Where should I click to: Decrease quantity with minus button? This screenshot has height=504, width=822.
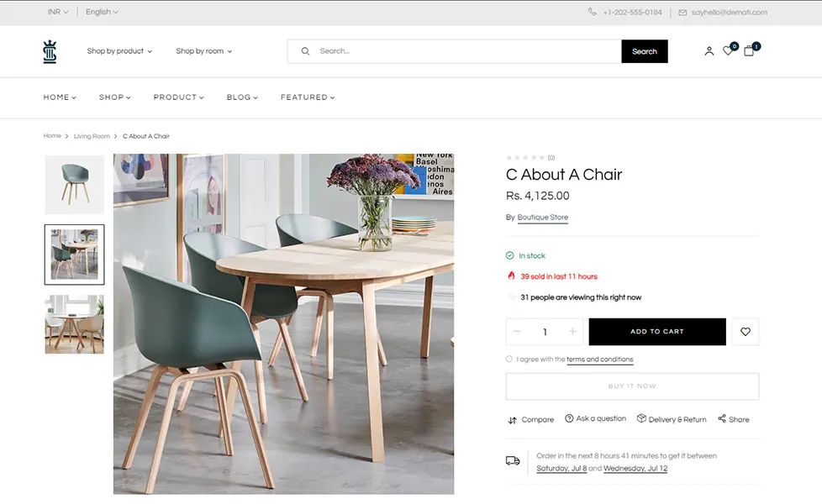(517, 331)
